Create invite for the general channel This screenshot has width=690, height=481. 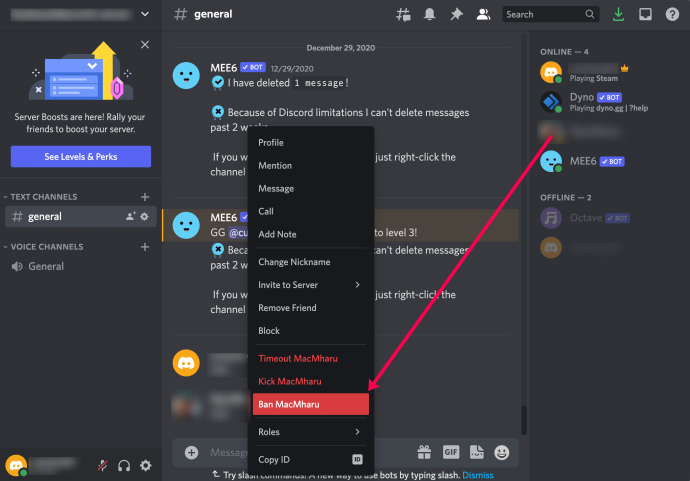(x=130, y=217)
